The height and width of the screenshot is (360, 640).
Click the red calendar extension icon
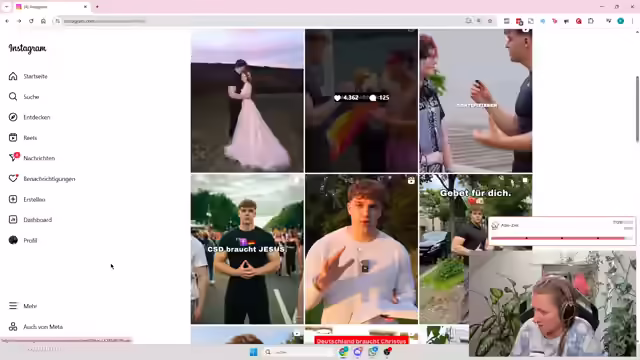click(x=519, y=21)
